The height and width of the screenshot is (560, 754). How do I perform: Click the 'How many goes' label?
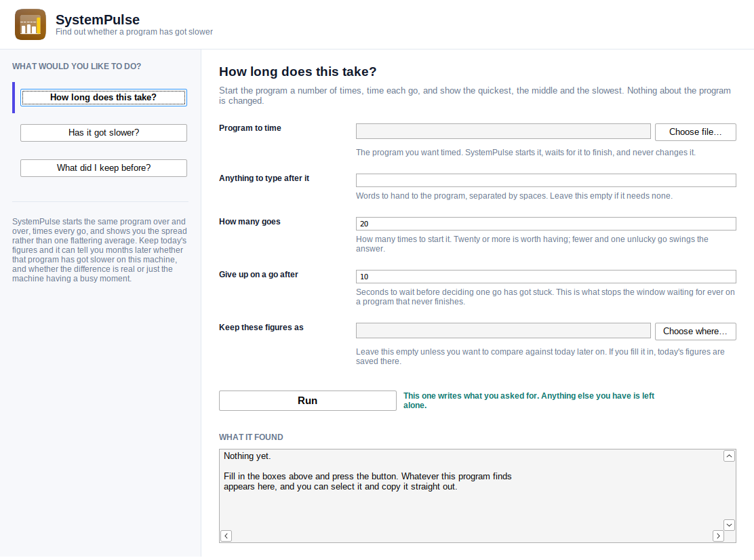tap(250, 221)
